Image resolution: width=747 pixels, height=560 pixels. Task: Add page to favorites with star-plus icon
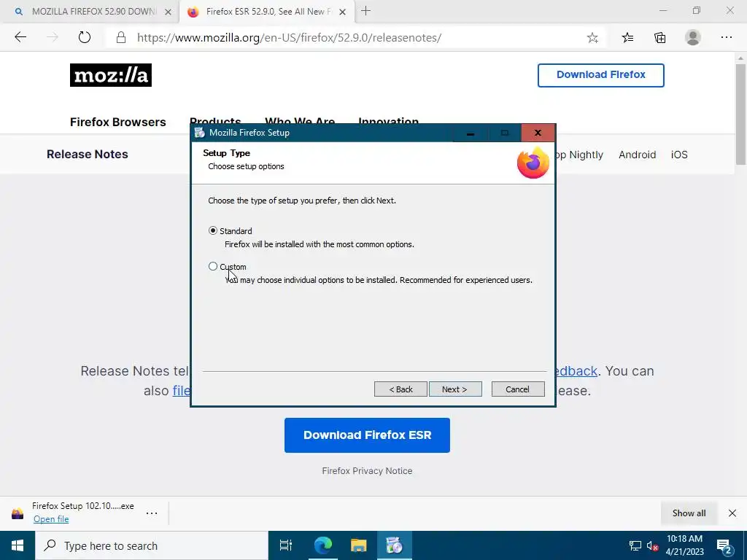(x=592, y=38)
